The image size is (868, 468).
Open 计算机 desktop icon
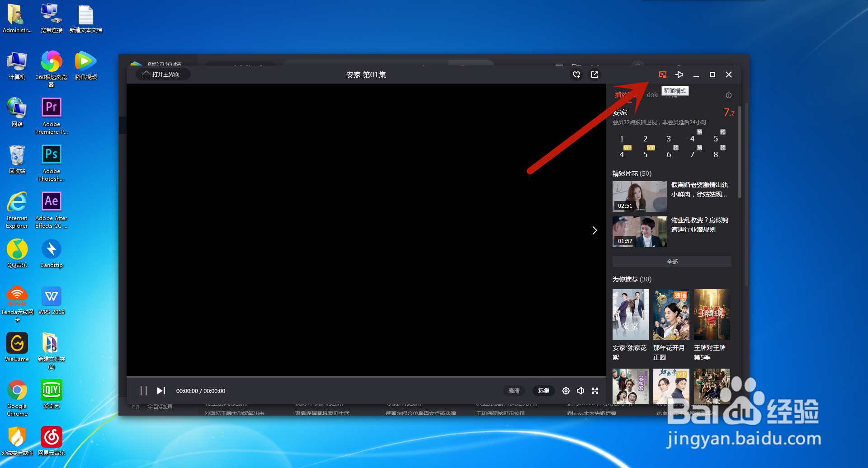(x=17, y=66)
